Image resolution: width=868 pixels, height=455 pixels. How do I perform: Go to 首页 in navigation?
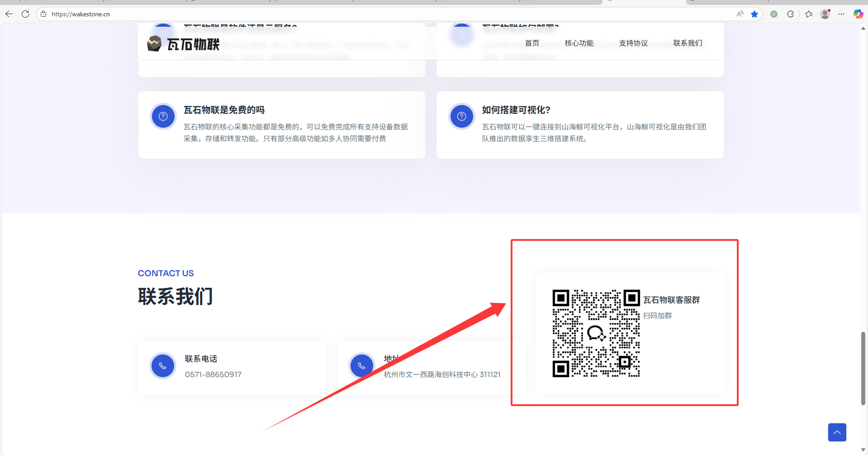(532, 43)
